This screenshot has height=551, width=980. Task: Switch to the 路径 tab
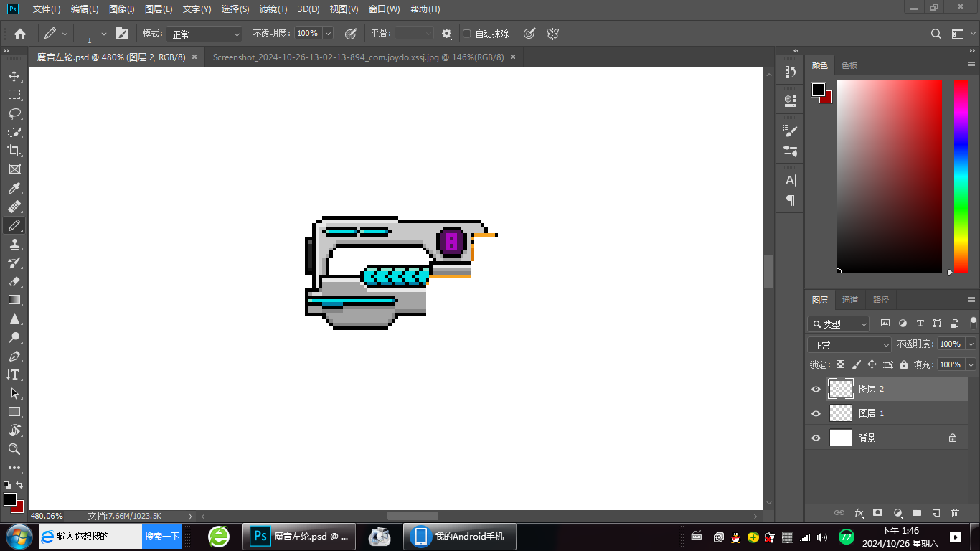pyautogui.click(x=881, y=300)
